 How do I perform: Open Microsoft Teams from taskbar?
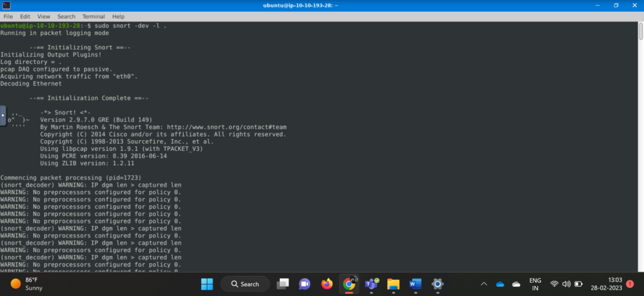(x=371, y=284)
